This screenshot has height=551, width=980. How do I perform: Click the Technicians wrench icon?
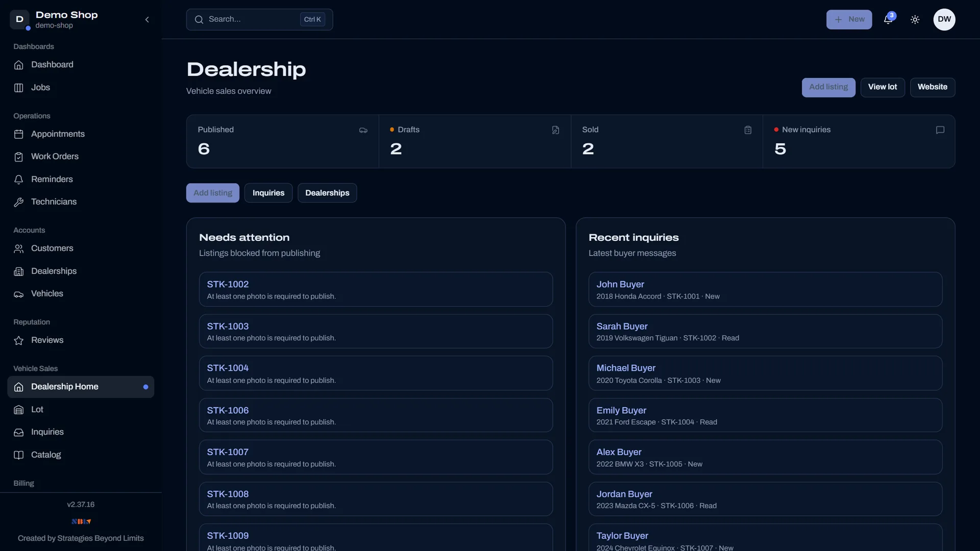point(19,202)
